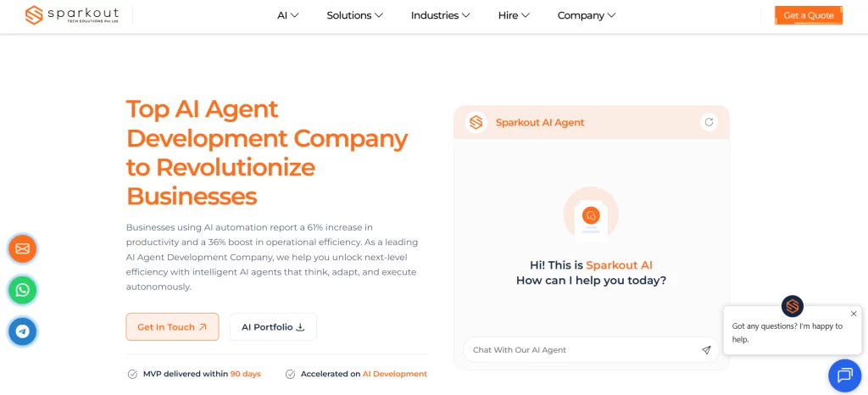Expand the AI menu dropdown
This screenshot has height=395, width=868.
point(288,15)
